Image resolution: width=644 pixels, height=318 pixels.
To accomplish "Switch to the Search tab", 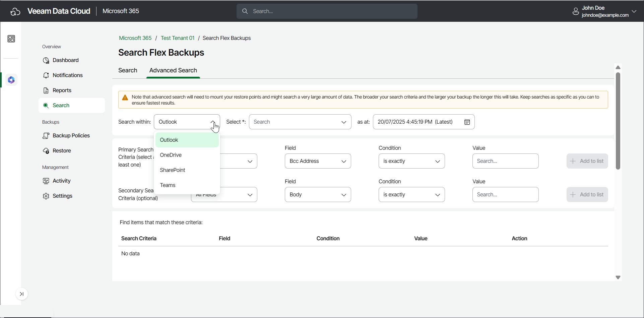I will point(128,70).
